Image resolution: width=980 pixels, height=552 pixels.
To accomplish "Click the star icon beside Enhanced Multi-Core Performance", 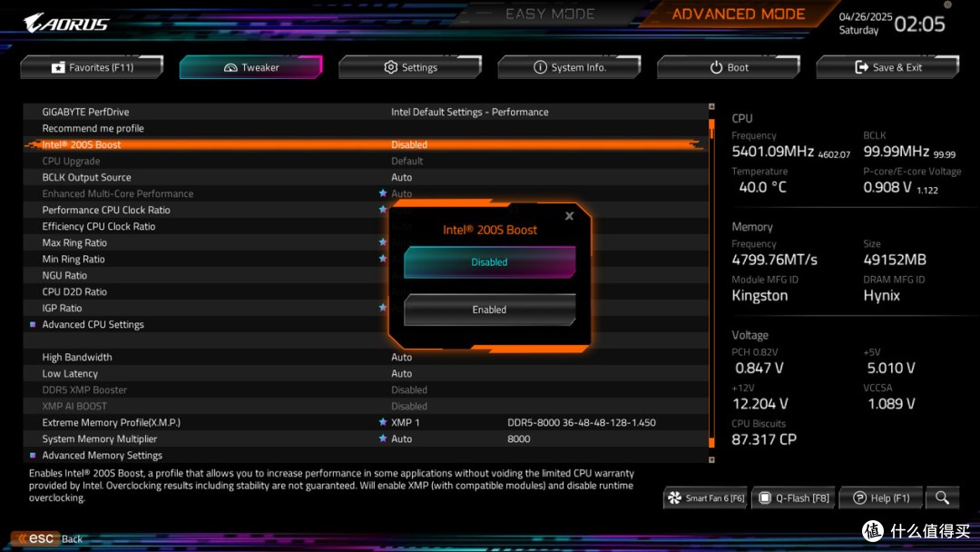I will 383,193.
